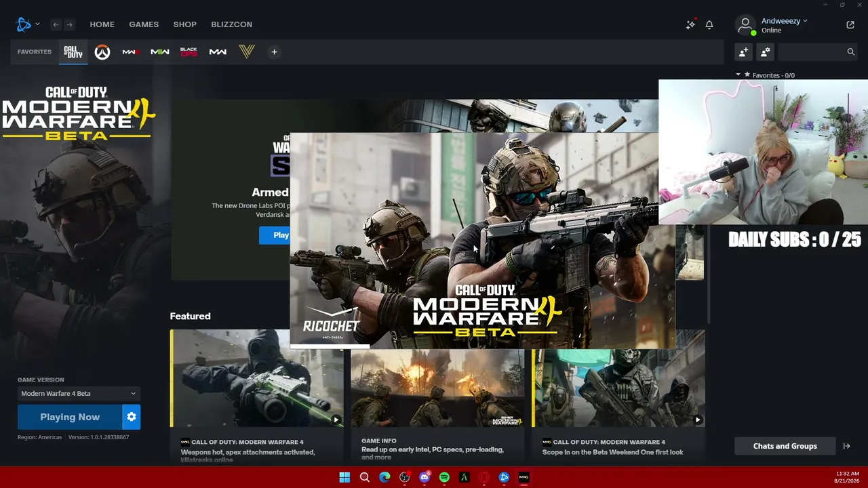Click the friends search magnifier icon
868x488 pixels.
[x=850, y=52]
